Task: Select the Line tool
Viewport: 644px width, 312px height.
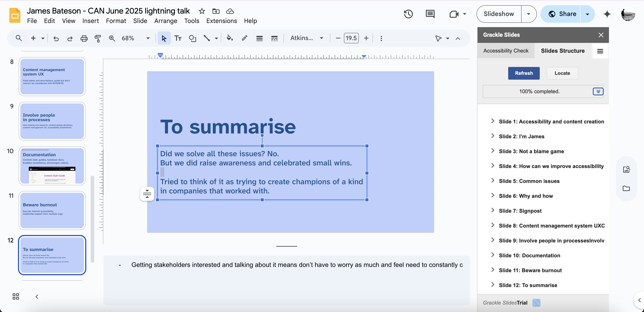Action: [x=207, y=38]
